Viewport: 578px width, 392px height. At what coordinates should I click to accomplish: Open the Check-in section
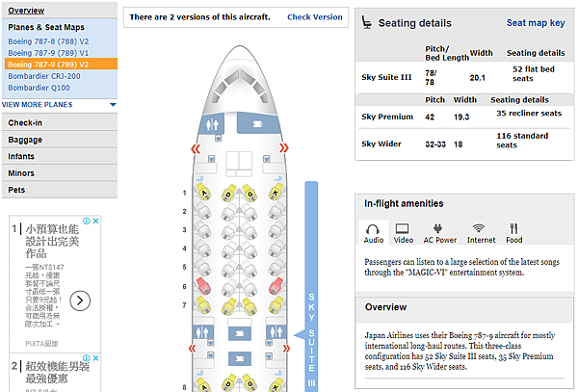click(60, 122)
